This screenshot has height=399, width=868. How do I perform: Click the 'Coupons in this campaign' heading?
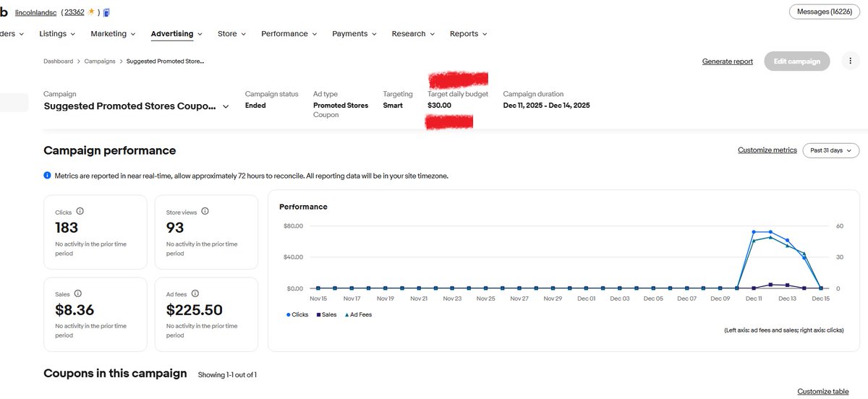coord(115,374)
